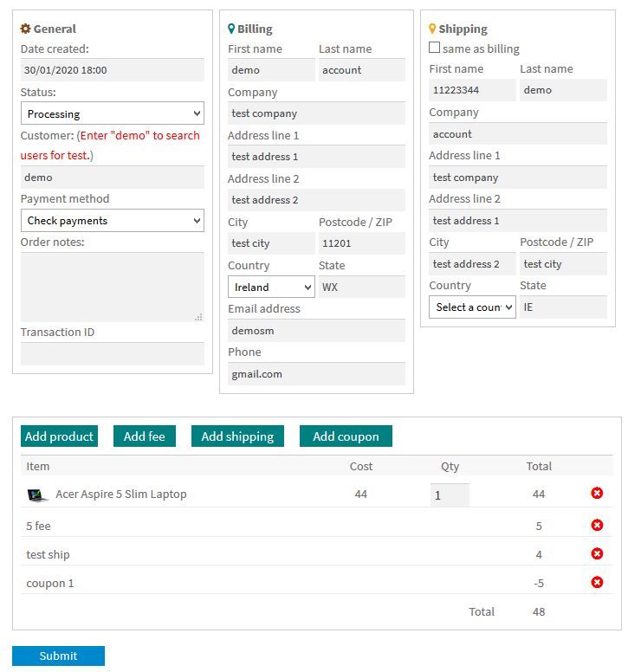
Task: Click the Add fee button
Action: (x=145, y=436)
